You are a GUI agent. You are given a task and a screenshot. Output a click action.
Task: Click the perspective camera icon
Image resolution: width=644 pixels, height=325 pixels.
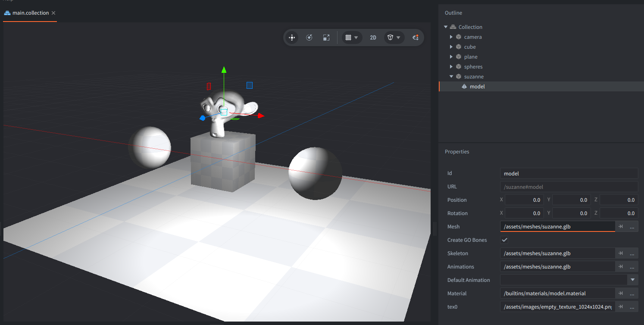pos(390,37)
